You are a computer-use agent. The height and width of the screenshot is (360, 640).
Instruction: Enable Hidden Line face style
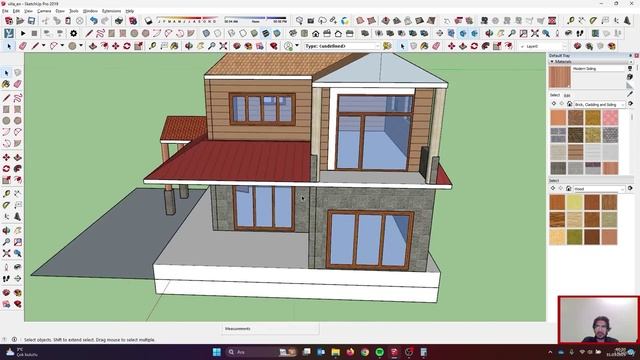(x=243, y=33)
